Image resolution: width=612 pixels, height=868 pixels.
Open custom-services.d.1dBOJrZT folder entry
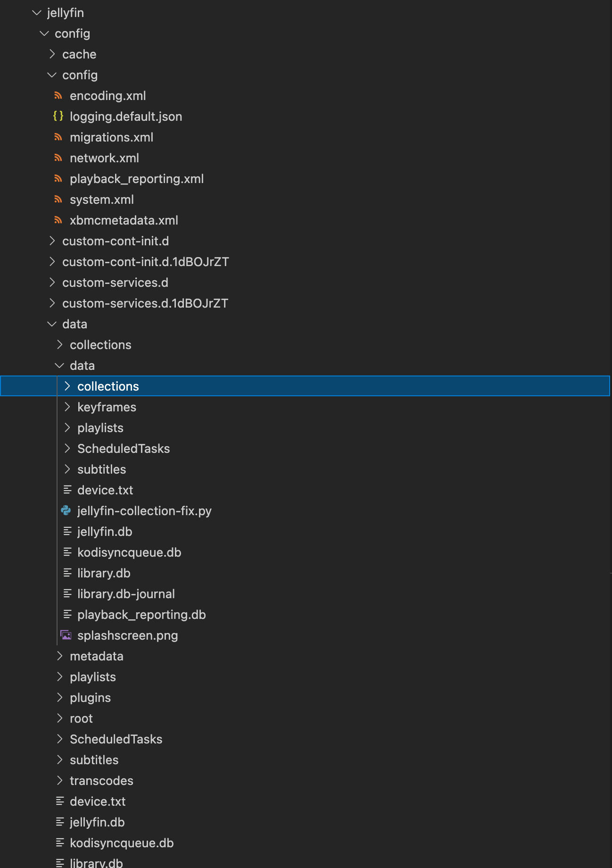[145, 303]
